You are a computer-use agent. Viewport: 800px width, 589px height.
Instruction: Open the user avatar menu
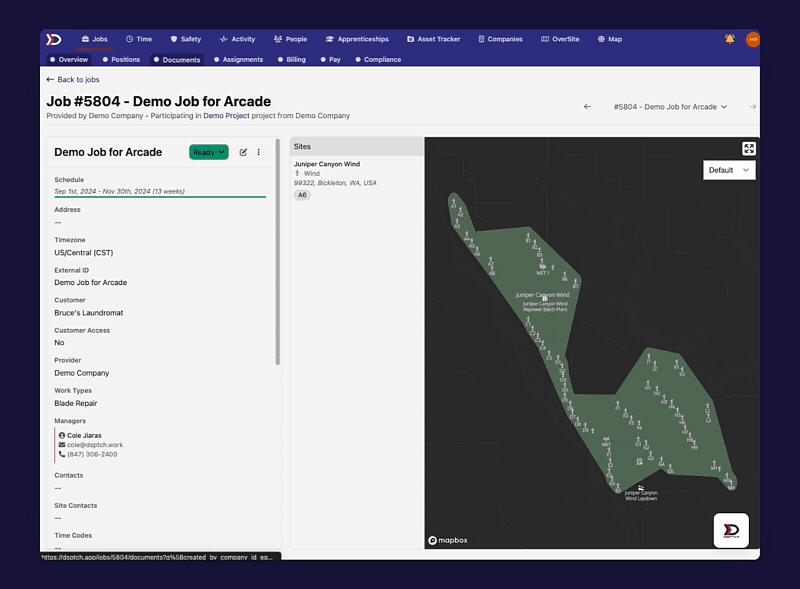click(x=753, y=39)
